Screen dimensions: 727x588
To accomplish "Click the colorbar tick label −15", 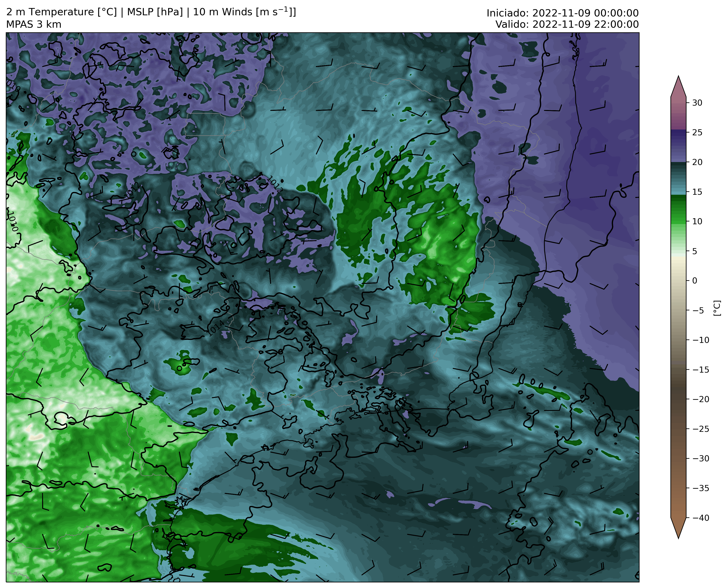I will point(700,370).
